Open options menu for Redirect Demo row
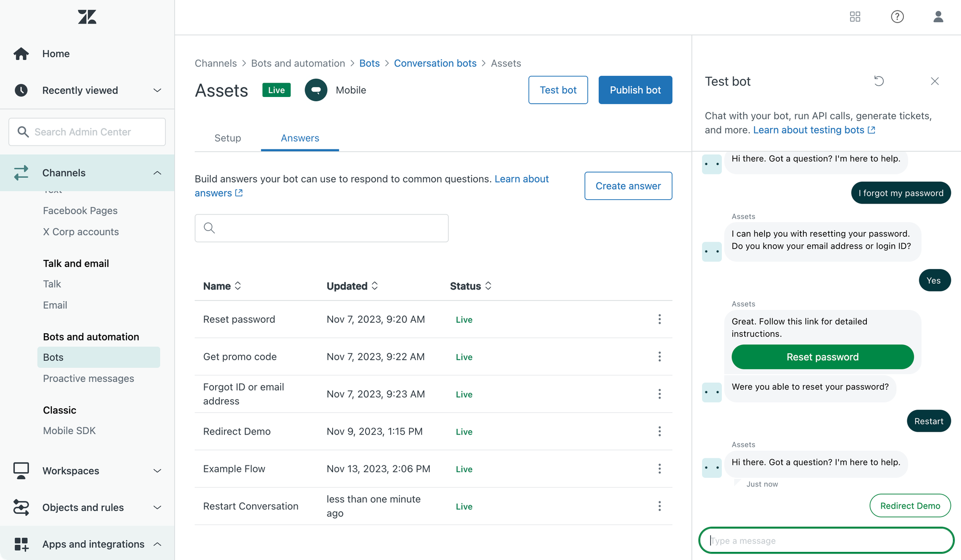 (x=659, y=431)
